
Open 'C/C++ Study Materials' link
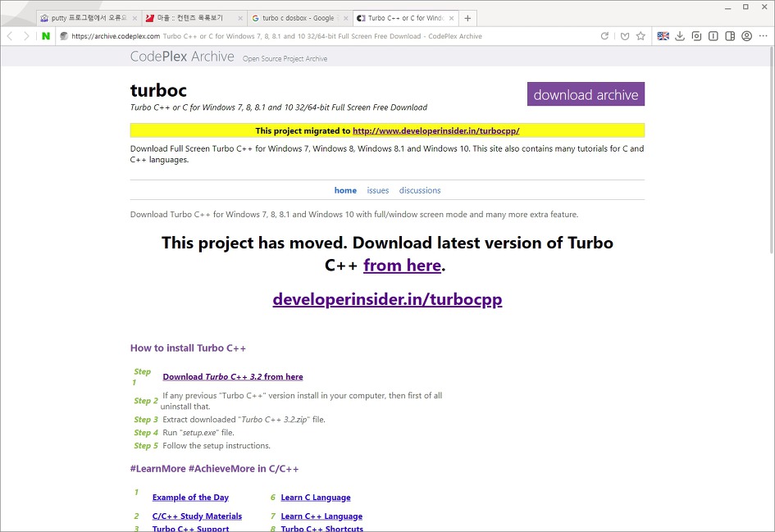[197, 516]
